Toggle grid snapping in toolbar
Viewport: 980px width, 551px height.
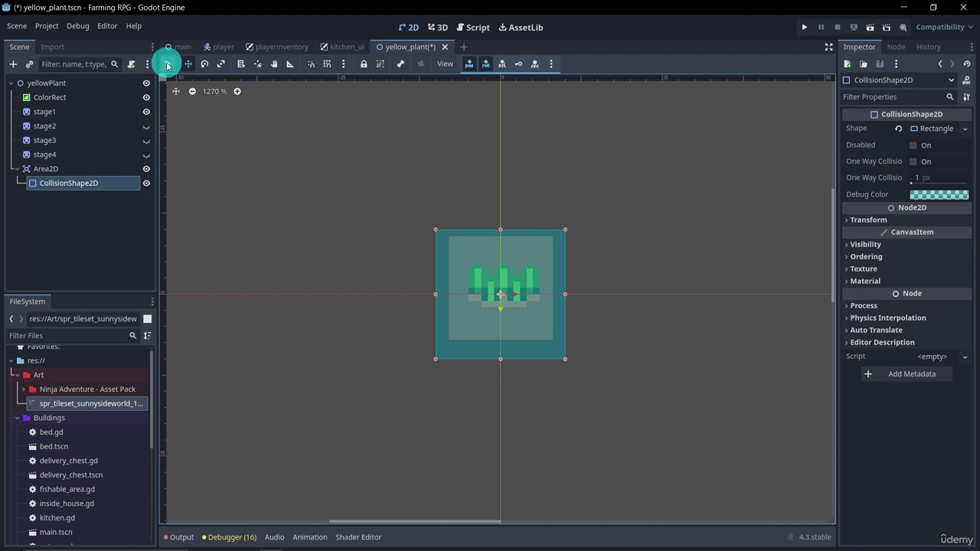327,64
